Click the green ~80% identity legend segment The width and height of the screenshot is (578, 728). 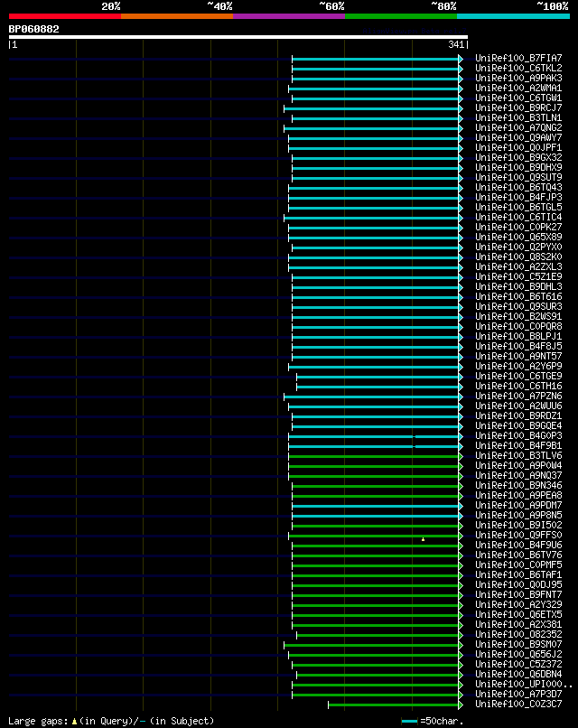(x=401, y=16)
